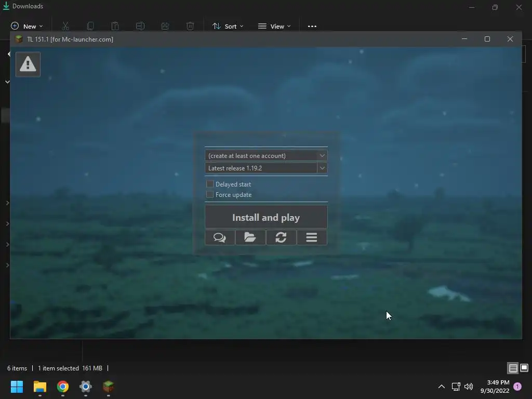This screenshot has width=532, height=399.
Task: Open File Explorer from the taskbar
Action: pyautogui.click(x=39, y=387)
